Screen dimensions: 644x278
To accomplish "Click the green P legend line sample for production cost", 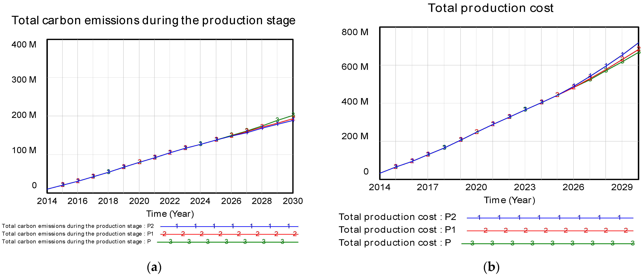I will click(548, 243).
